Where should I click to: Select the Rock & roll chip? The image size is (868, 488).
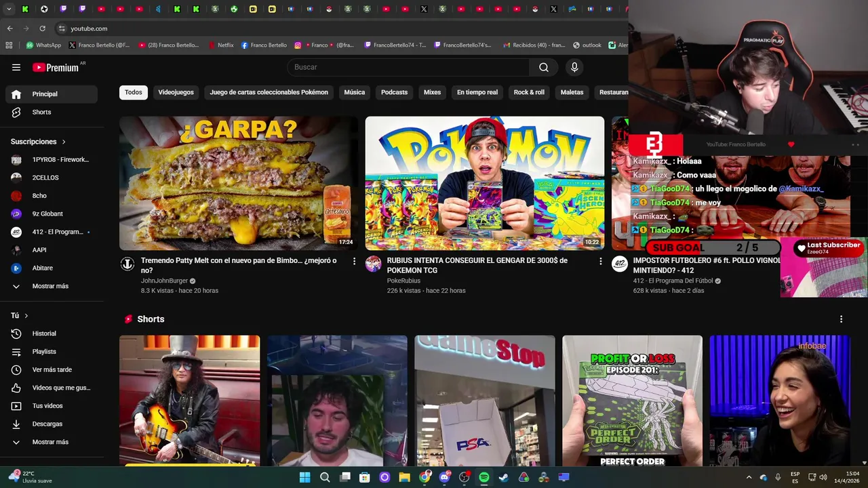(529, 92)
